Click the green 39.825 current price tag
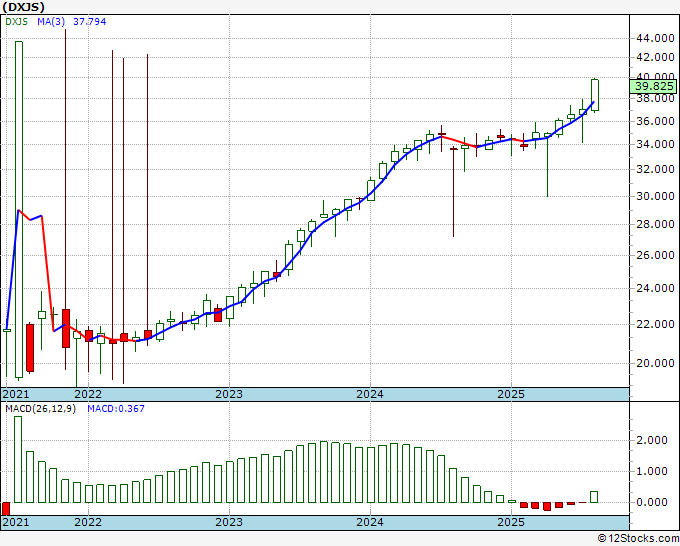680x546 pixels. [654, 87]
